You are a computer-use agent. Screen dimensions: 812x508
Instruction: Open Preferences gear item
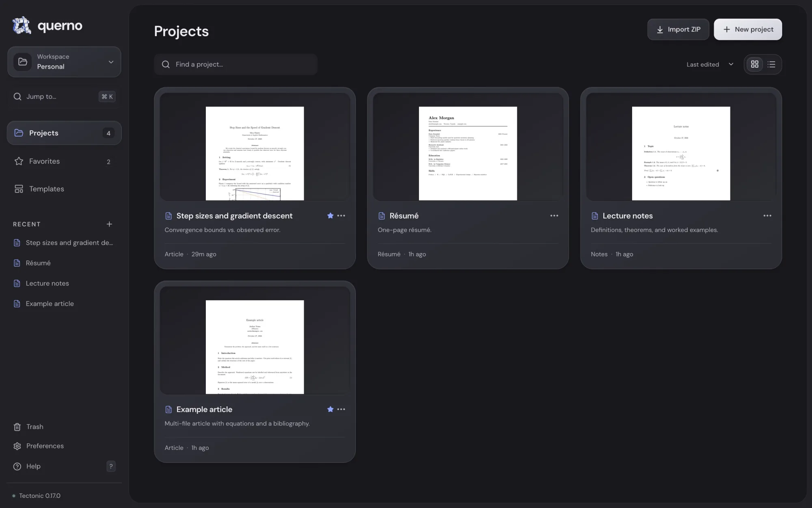click(x=64, y=446)
